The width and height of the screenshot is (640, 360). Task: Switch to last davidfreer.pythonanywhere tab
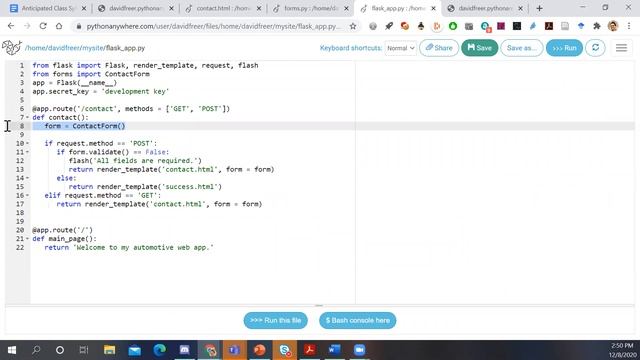pyautogui.click(x=485, y=8)
